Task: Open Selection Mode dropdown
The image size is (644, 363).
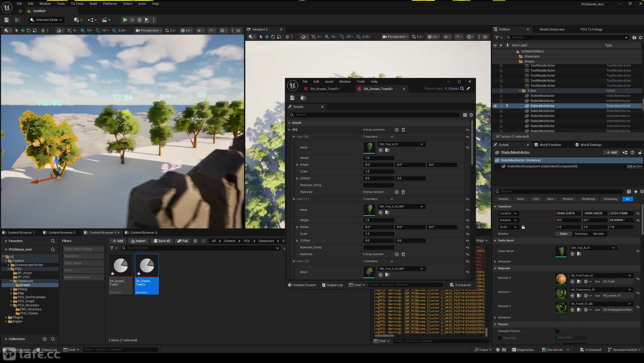Action: pyautogui.click(x=46, y=20)
